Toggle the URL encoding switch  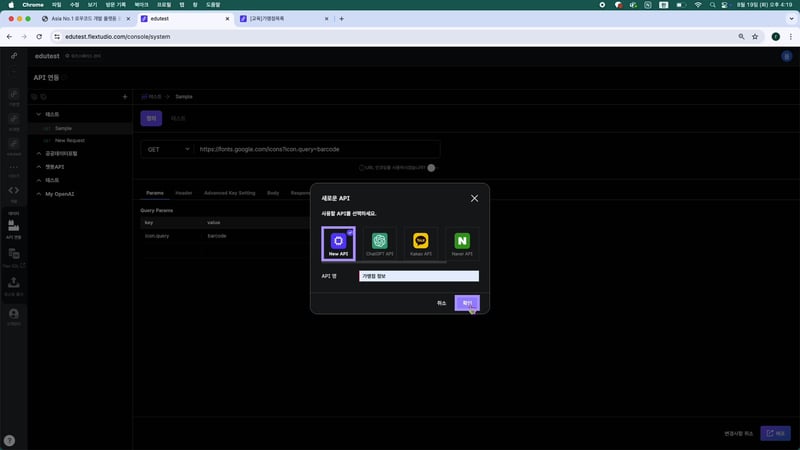(432, 168)
